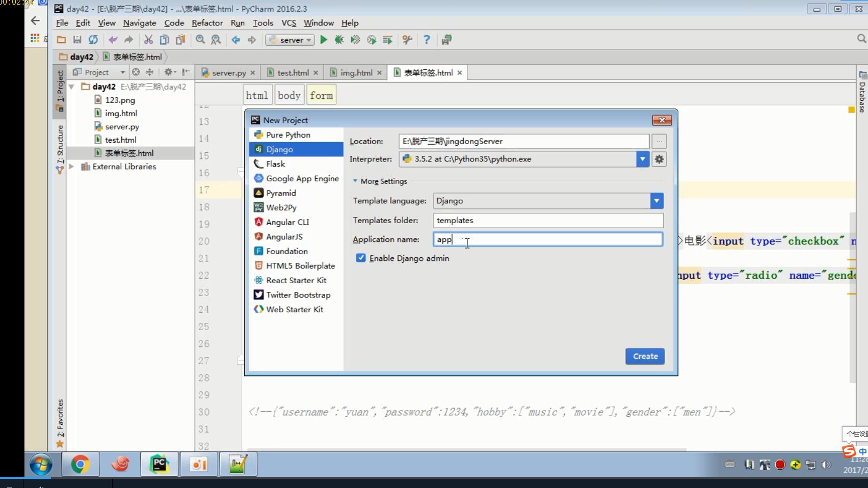Collapse the day42 project tree node

[72, 87]
